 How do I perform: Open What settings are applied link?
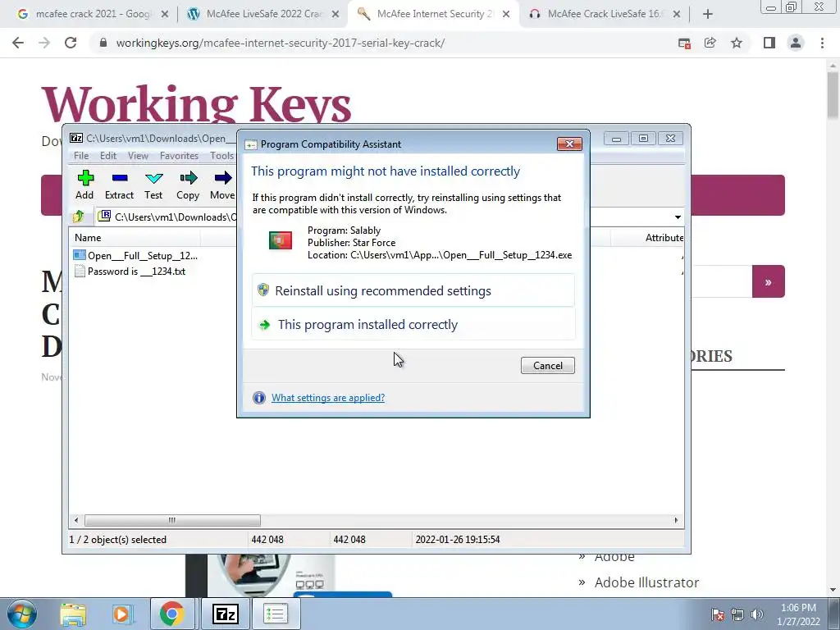coord(328,398)
